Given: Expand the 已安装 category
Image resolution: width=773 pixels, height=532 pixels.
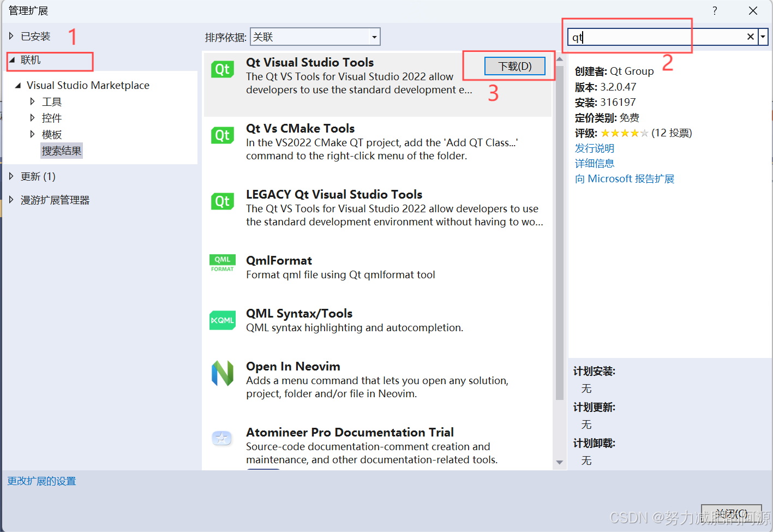Looking at the screenshot, I should 11,36.
